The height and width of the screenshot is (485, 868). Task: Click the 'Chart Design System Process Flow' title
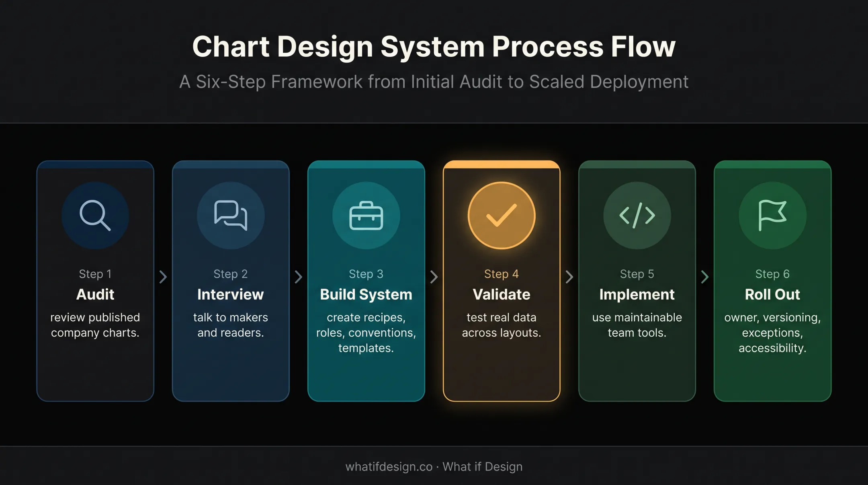pyautogui.click(x=434, y=47)
